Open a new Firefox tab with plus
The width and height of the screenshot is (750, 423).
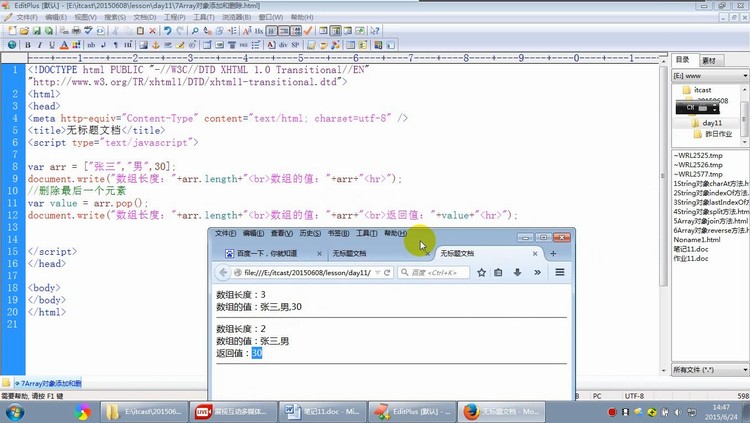click(x=553, y=254)
